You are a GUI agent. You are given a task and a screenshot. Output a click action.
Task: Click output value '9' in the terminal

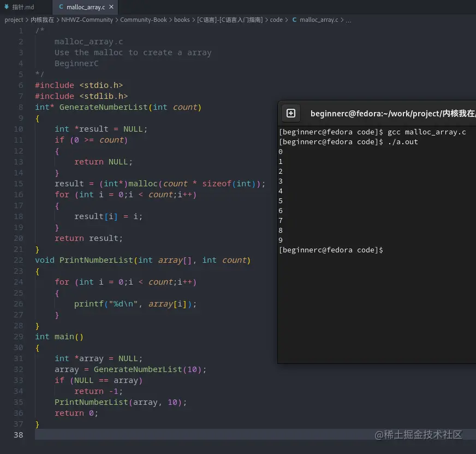click(281, 240)
